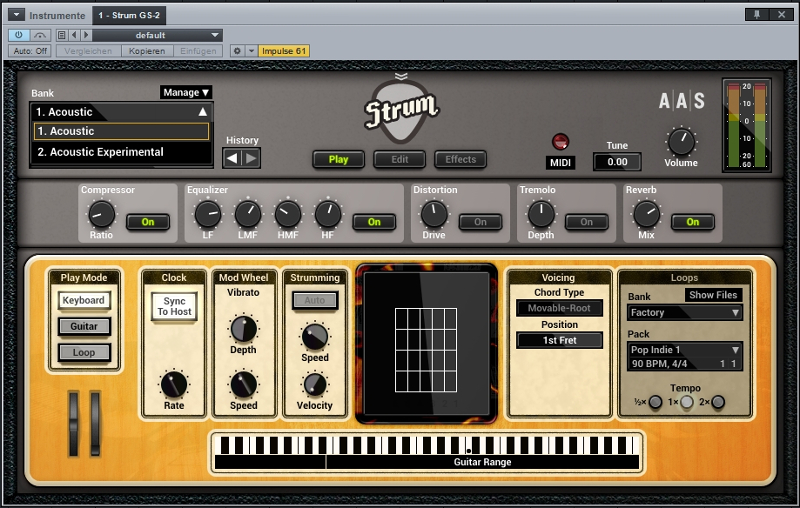Go to previous preset arrow
Viewport: 800px width, 508px height.
74,35
